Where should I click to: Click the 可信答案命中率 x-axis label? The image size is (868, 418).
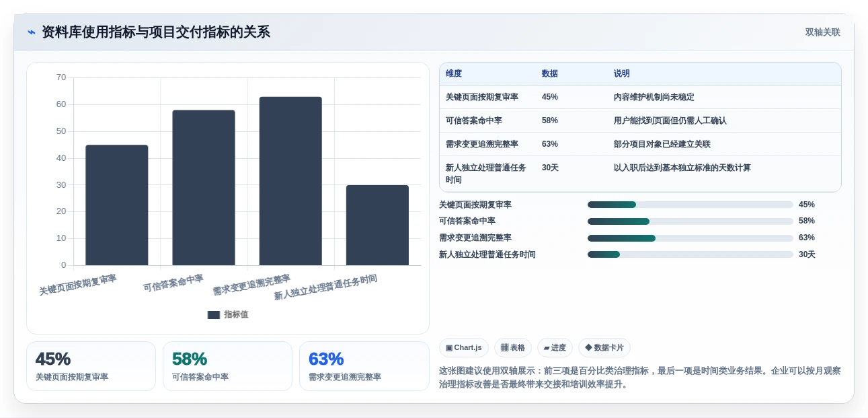173,283
